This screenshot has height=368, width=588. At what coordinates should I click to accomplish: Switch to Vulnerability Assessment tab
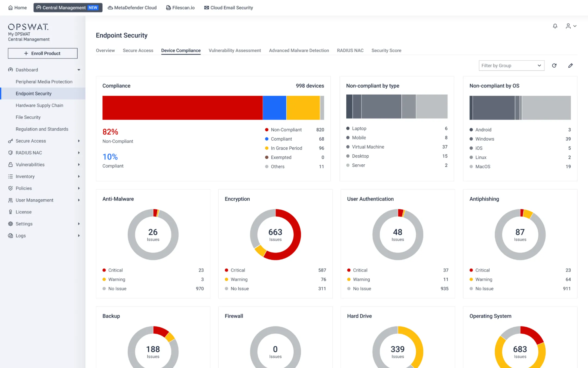(x=235, y=50)
